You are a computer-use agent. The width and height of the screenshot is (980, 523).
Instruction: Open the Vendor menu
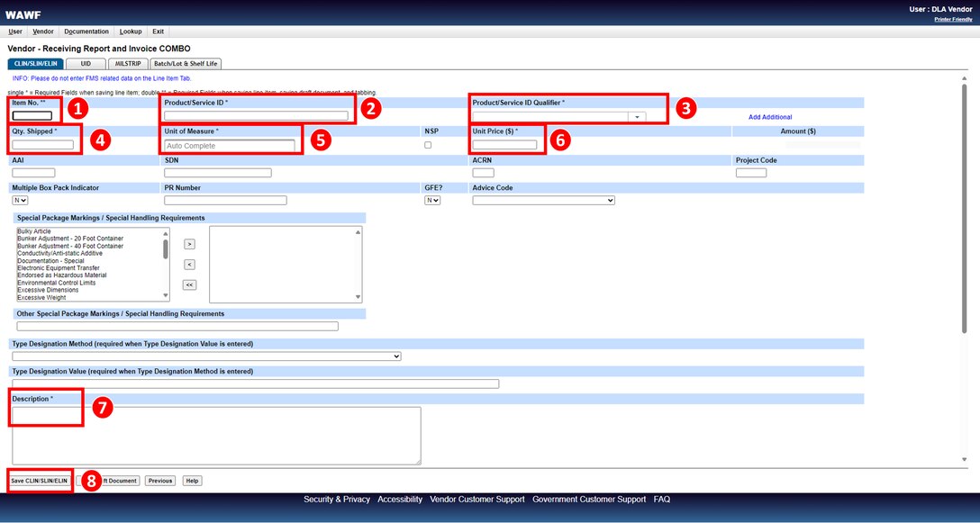click(x=43, y=32)
